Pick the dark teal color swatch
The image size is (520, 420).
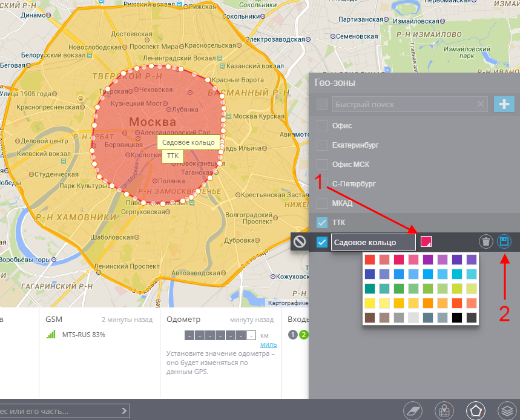[369, 289]
